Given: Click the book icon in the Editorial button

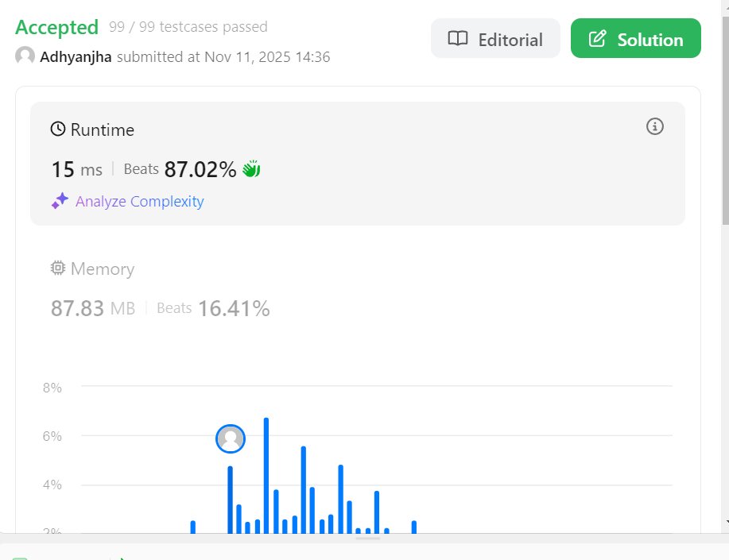Looking at the screenshot, I should coord(457,39).
